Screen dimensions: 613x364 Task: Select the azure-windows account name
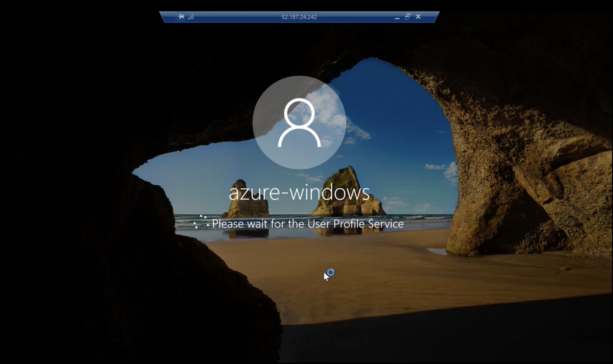click(x=299, y=192)
